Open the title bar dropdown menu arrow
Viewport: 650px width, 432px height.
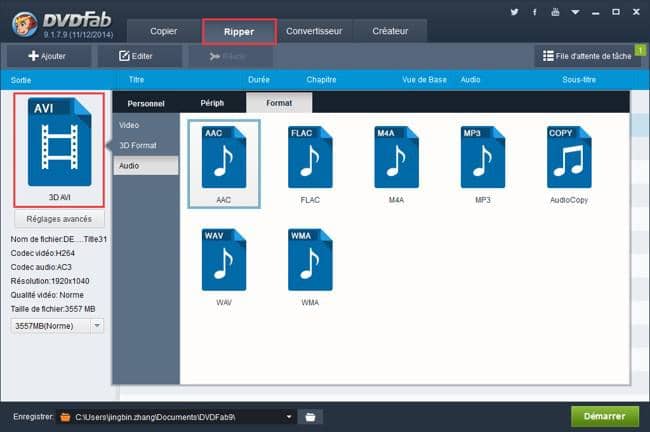click(575, 12)
